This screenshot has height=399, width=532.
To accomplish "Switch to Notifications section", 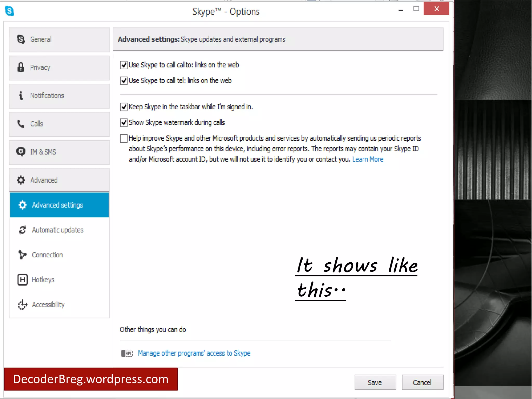I will coord(59,96).
